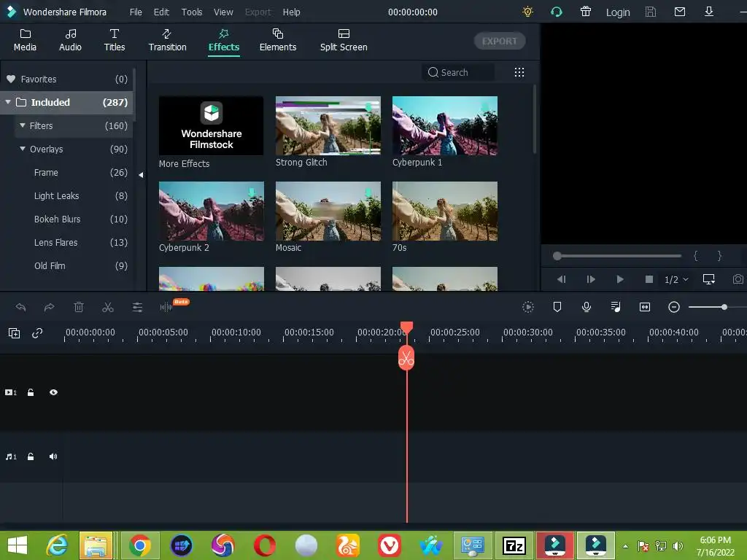Viewport: 747px width, 560px height.
Task: Click the gift box icon
Action: [x=586, y=12]
